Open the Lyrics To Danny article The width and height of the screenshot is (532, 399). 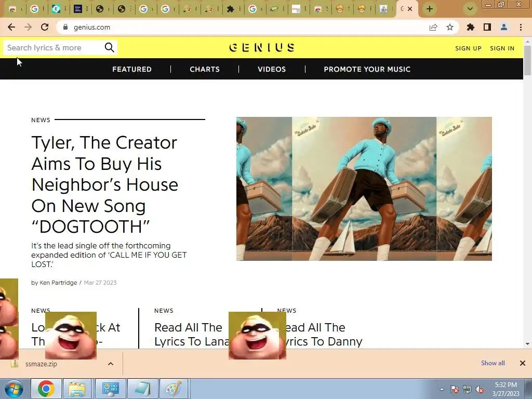pos(324,334)
